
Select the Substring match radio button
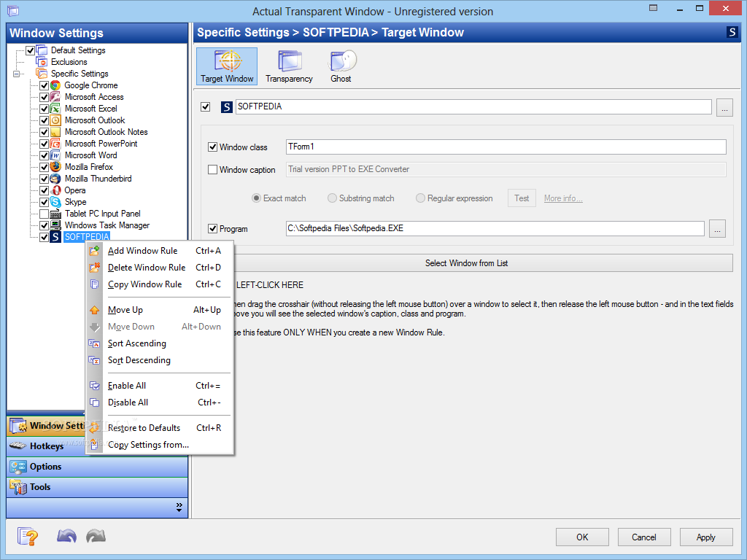[x=332, y=198]
